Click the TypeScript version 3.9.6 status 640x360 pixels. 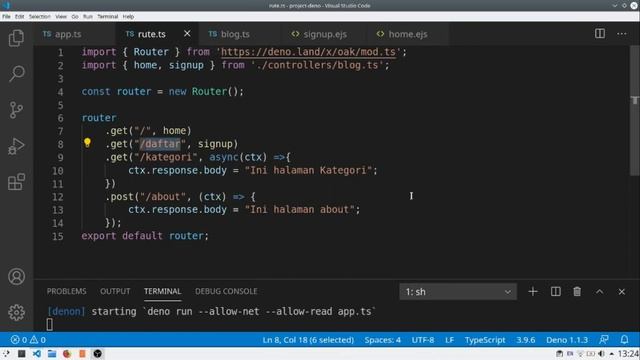click(x=525, y=340)
